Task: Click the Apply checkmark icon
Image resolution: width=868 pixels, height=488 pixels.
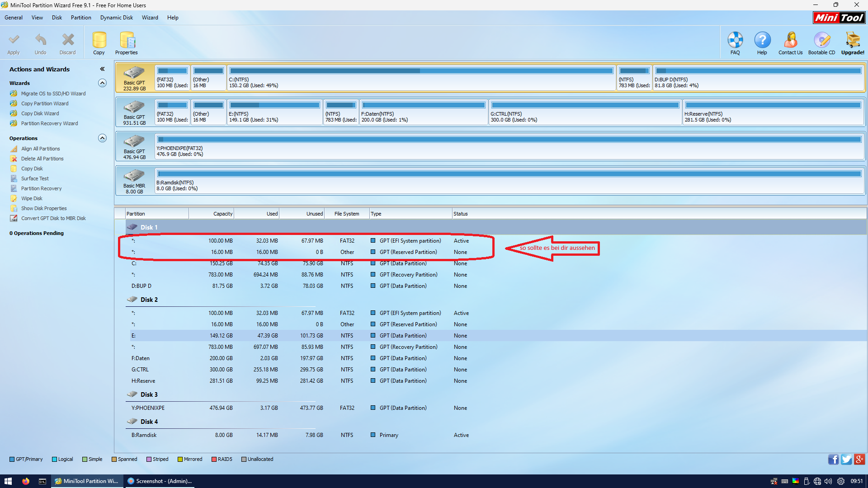Action: pyautogui.click(x=14, y=40)
